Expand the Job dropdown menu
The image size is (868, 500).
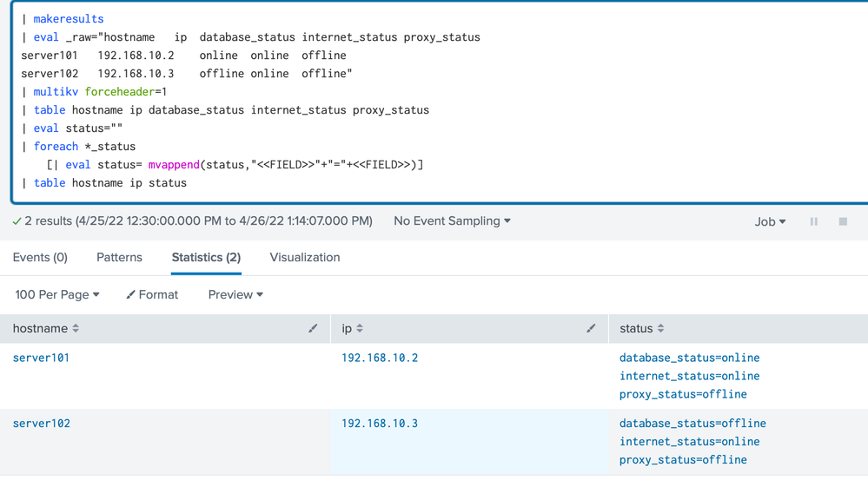pos(770,221)
